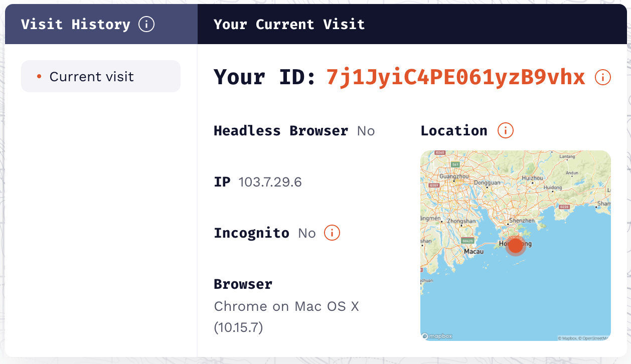Open the © OpenStreetMap attribution link
Screen dimensions: 631x364
pos(594,338)
